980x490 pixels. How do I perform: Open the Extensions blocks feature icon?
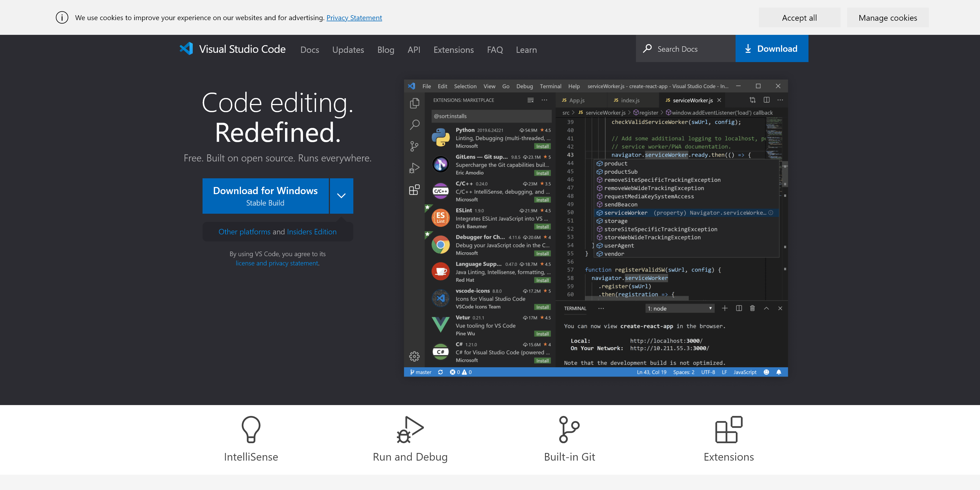pos(728,429)
